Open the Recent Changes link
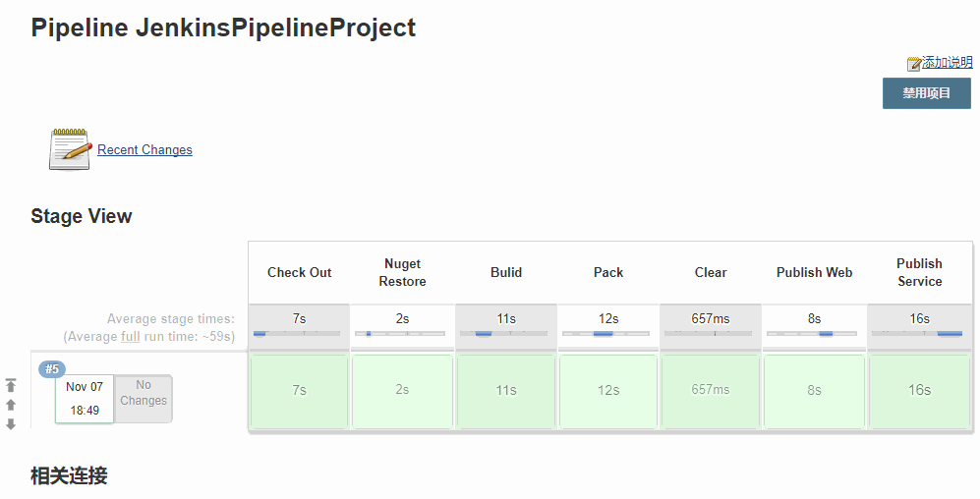The height and width of the screenshot is (499, 980). 144,150
